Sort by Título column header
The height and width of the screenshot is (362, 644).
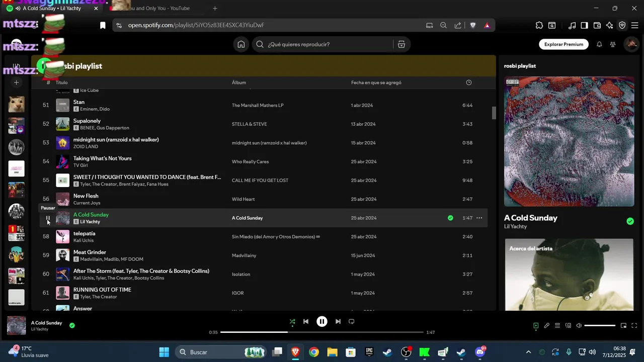coord(61,82)
